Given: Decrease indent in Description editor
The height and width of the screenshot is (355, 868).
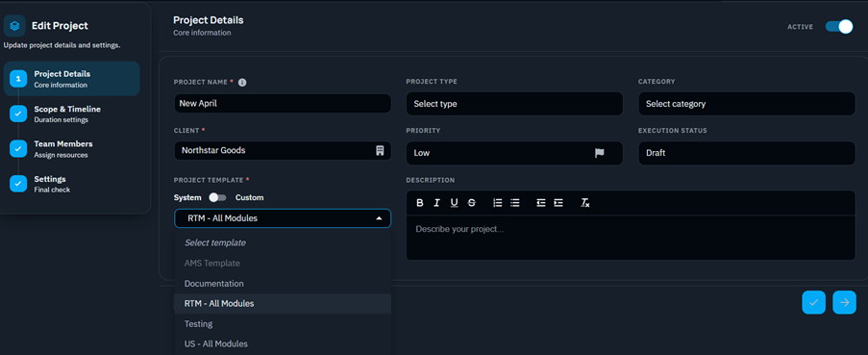Looking at the screenshot, I should click(541, 203).
